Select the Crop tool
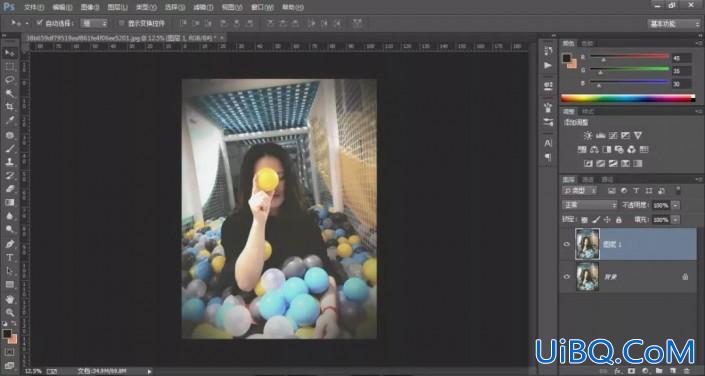Image resolution: width=705 pixels, height=376 pixels. point(9,107)
